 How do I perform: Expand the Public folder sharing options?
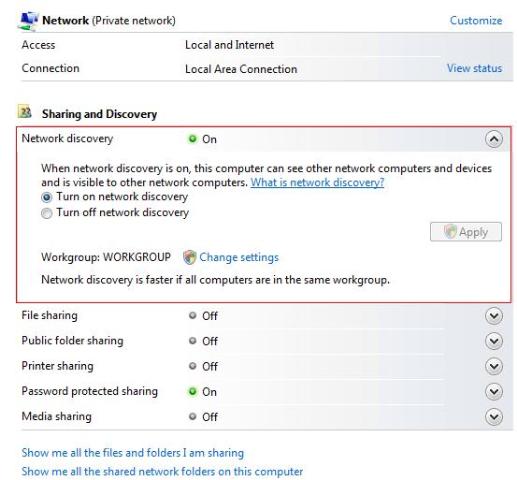[494, 341]
